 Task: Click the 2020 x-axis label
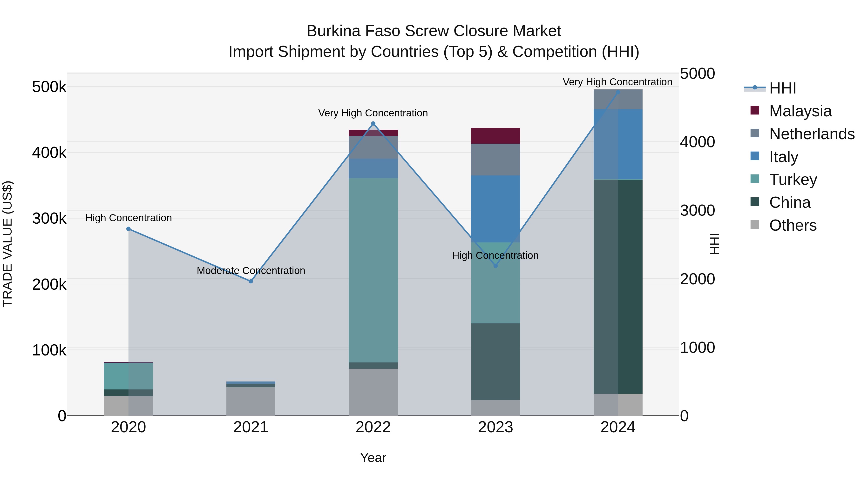128,427
